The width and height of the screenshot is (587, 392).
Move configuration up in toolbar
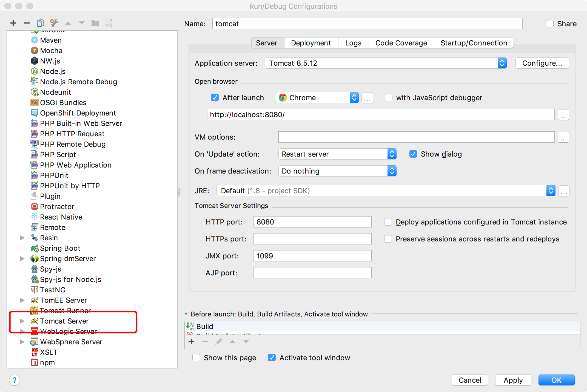(68, 23)
